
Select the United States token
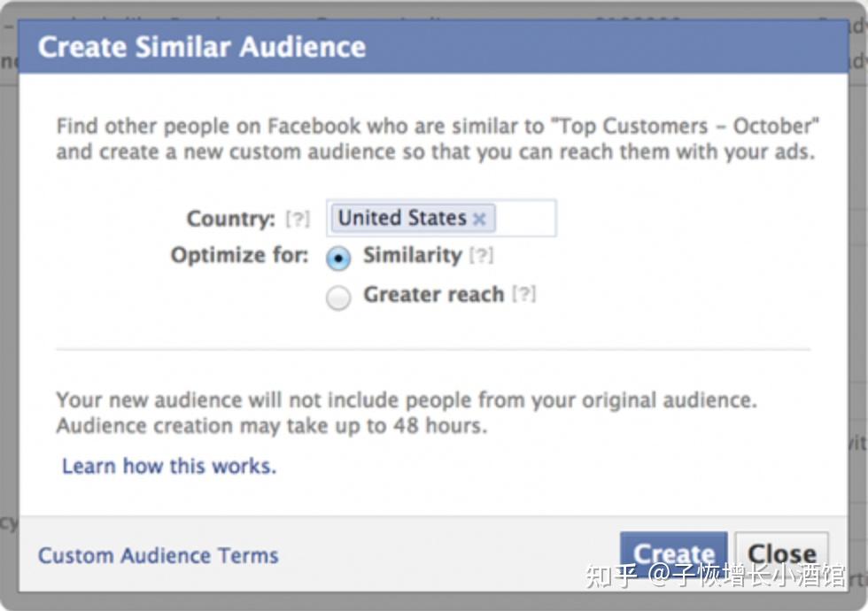413,218
